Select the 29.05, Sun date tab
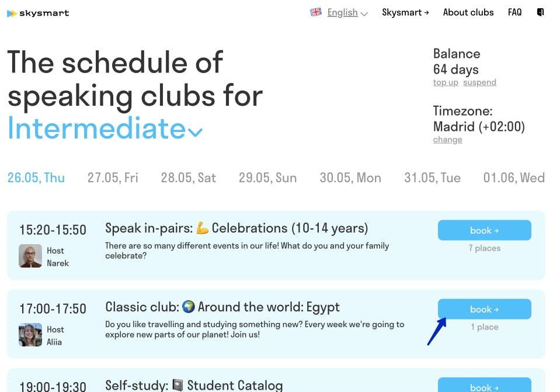The height and width of the screenshot is (392, 560). click(x=267, y=178)
